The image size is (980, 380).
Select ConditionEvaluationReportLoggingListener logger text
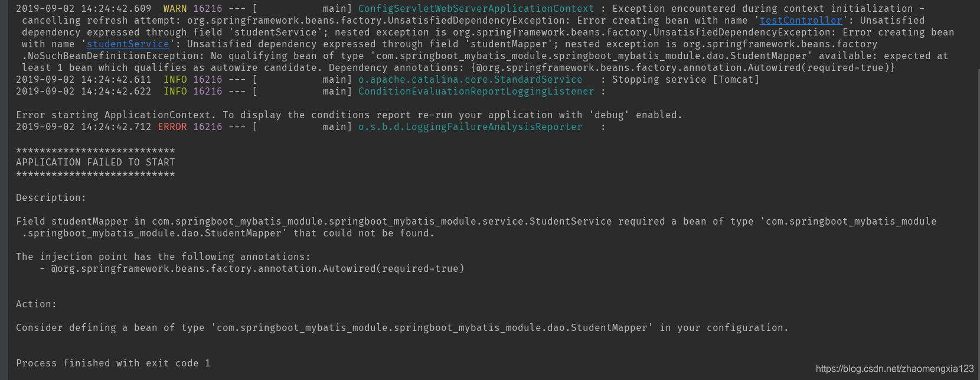tap(476, 92)
